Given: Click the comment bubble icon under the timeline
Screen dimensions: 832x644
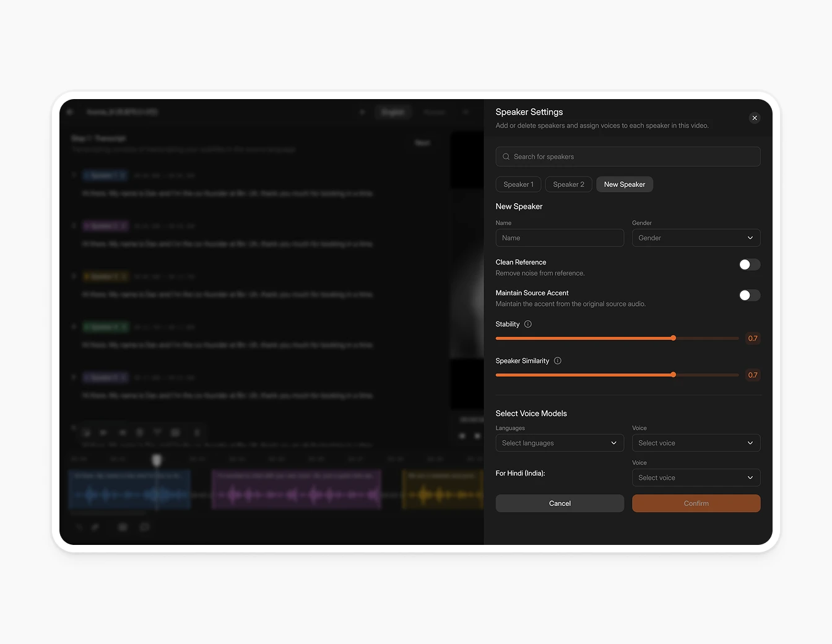Looking at the screenshot, I should click(144, 527).
